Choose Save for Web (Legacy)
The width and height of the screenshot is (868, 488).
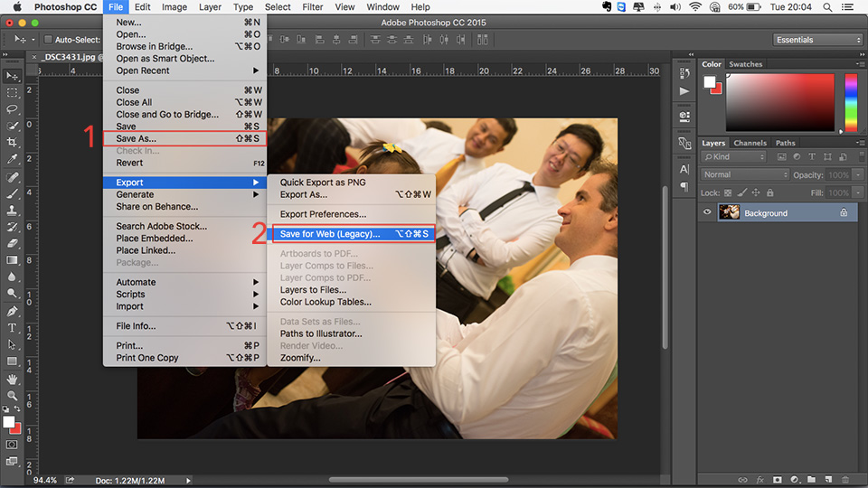tap(352, 233)
